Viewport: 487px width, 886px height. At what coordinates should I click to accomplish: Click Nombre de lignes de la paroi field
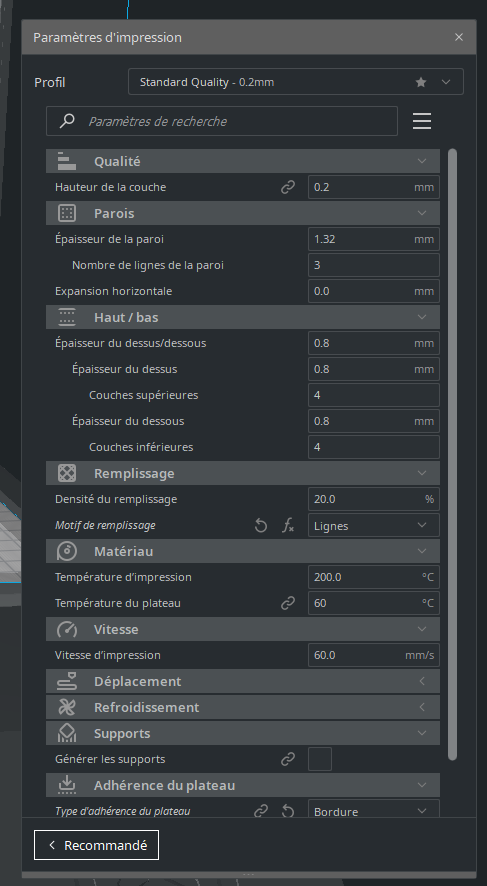pyautogui.click(x=373, y=265)
